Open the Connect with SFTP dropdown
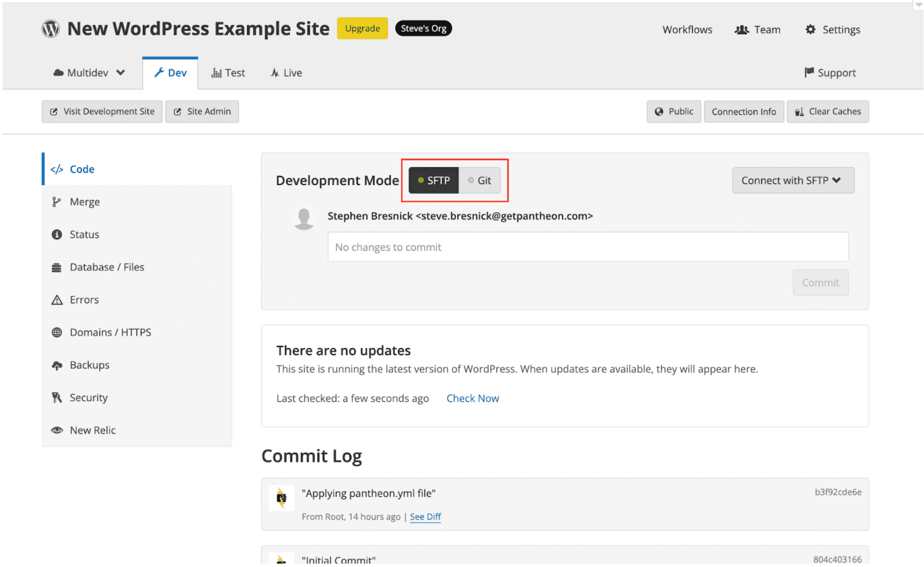This screenshot has width=924, height=567. click(792, 180)
